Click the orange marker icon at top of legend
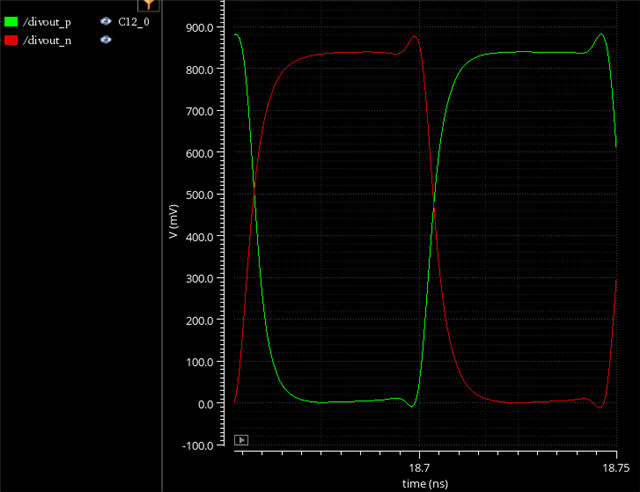 tap(148, 5)
